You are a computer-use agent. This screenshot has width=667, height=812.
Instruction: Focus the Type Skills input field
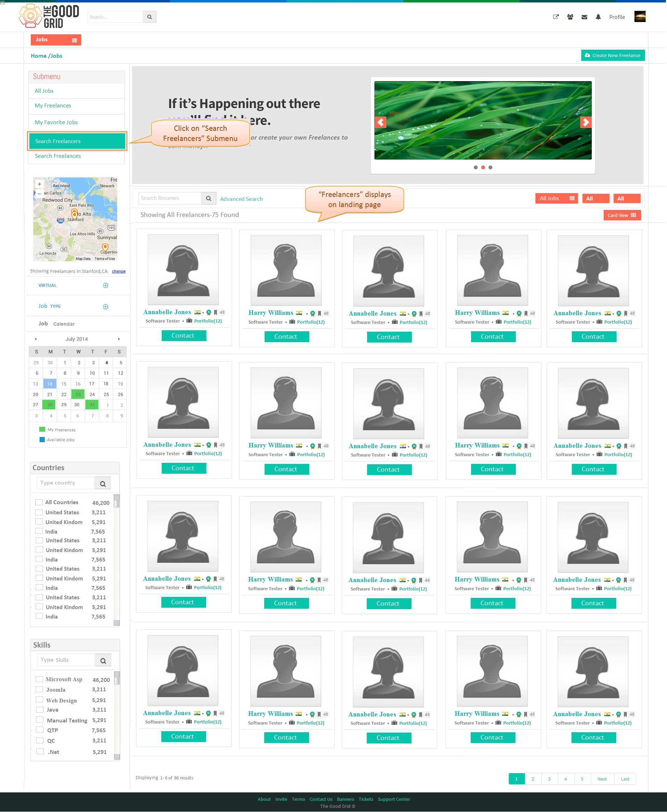click(66, 661)
